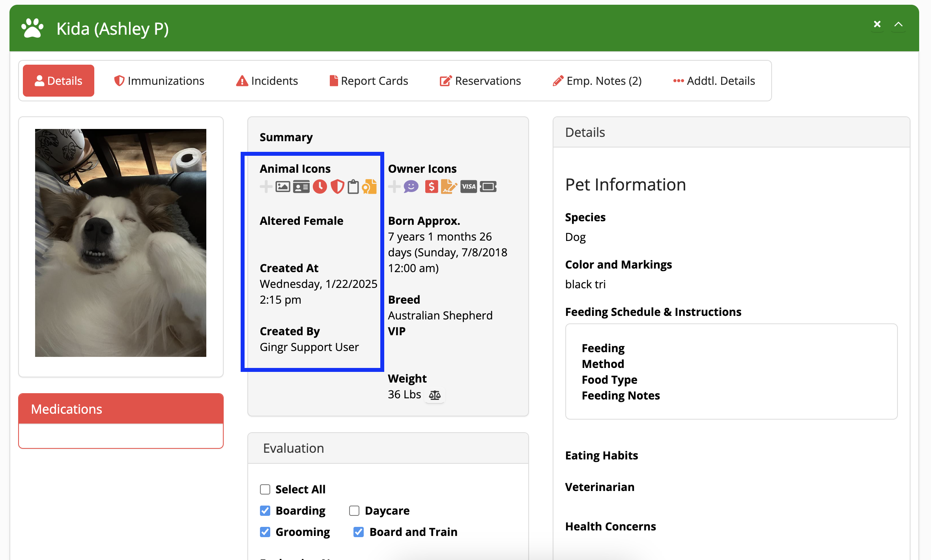Click the 'Health Concerns' label
Viewport: 931px width, 560px height.
(x=611, y=526)
